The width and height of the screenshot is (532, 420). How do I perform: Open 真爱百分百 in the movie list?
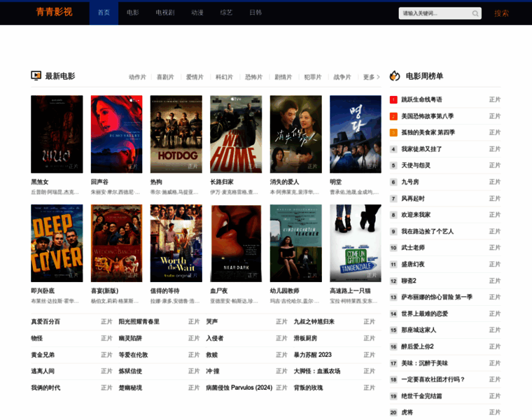pos(45,321)
